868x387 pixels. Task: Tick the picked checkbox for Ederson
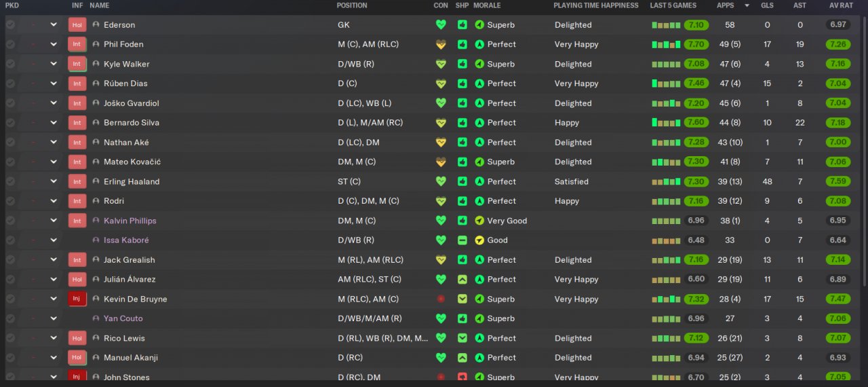click(10, 25)
